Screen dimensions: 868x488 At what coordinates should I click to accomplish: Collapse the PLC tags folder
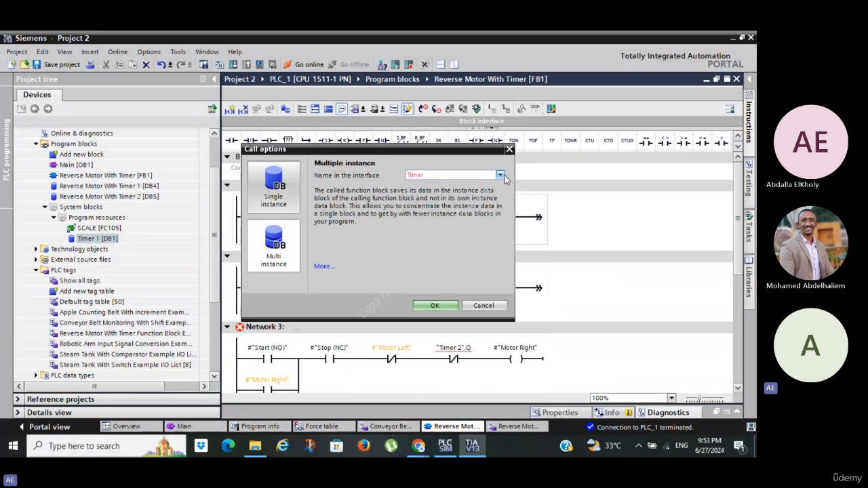[36, 270]
